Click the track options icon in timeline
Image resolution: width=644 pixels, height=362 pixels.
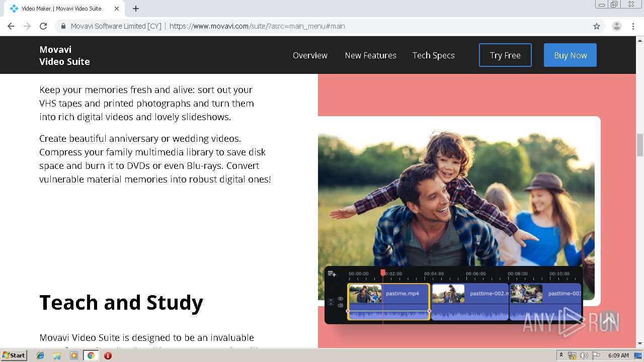(x=331, y=302)
